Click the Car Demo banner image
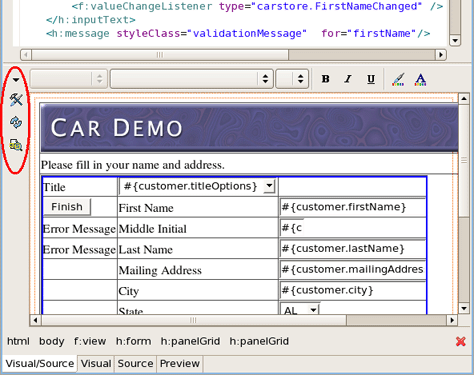The width and height of the screenshot is (474, 375). pos(249,128)
